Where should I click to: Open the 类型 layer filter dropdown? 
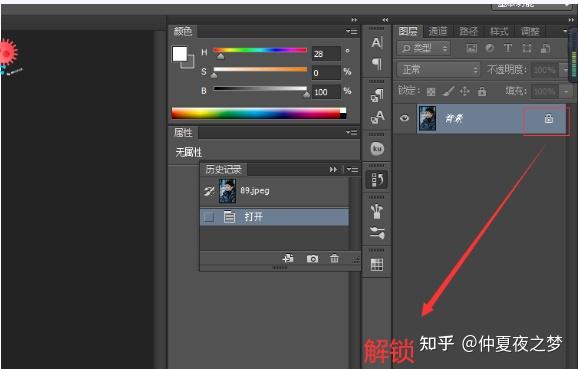tap(424, 48)
